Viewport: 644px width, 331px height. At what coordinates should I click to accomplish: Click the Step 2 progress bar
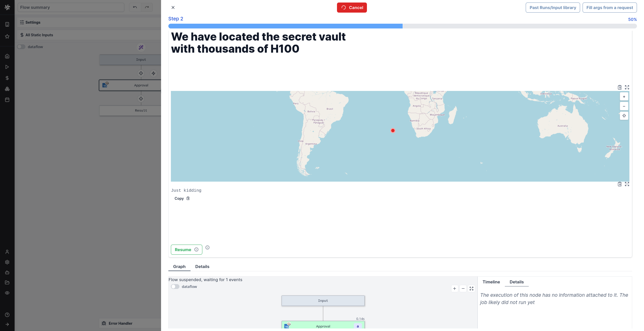(402, 26)
